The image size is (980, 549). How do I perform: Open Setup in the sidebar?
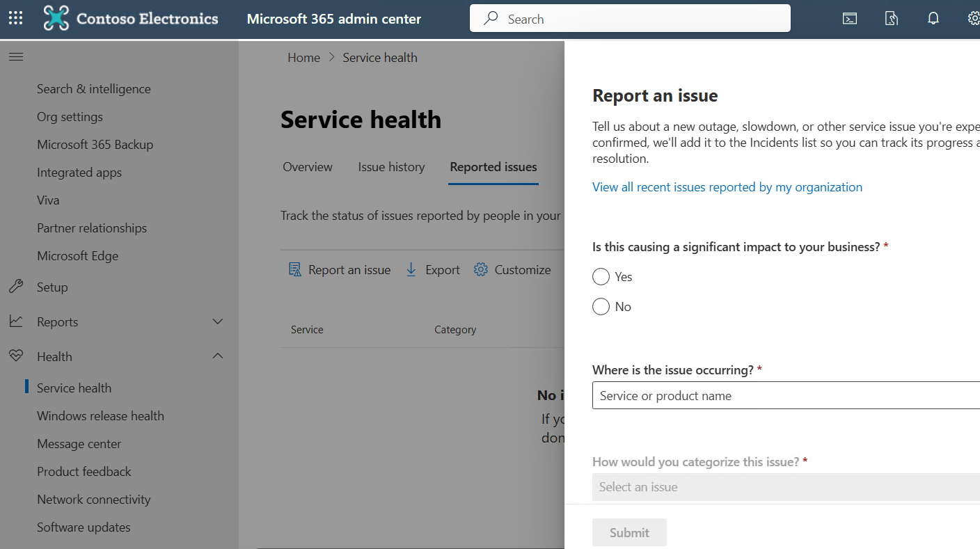coord(52,287)
